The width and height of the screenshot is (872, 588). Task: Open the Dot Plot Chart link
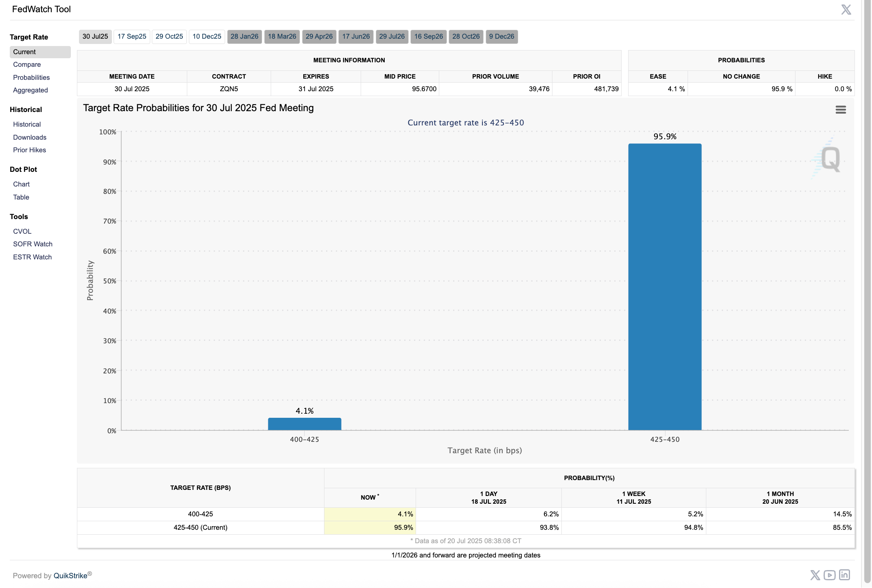pyautogui.click(x=21, y=184)
